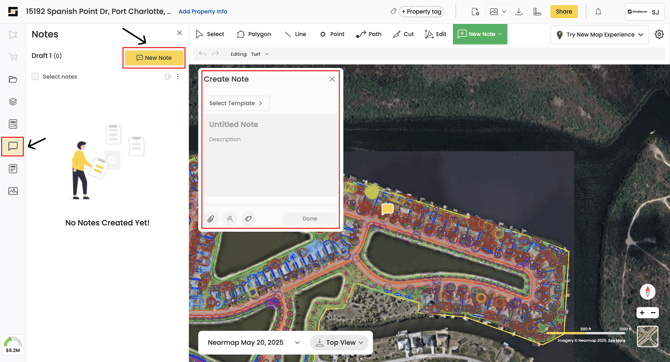This screenshot has width=670, height=362.
Task: Open the green New Note toolbar dropdown
Action: click(480, 34)
